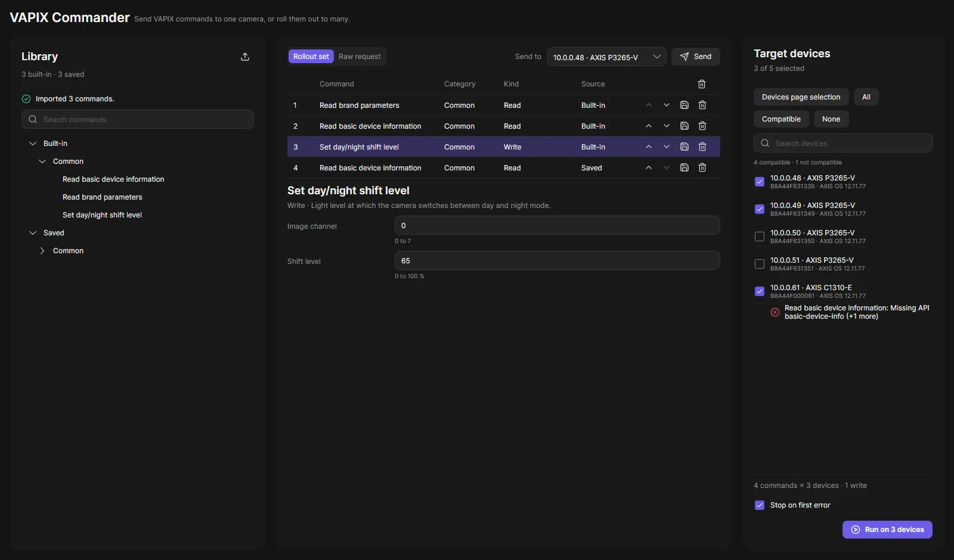Click the None selection button
The width and height of the screenshot is (954, 560).
click(x=831, y=119)
